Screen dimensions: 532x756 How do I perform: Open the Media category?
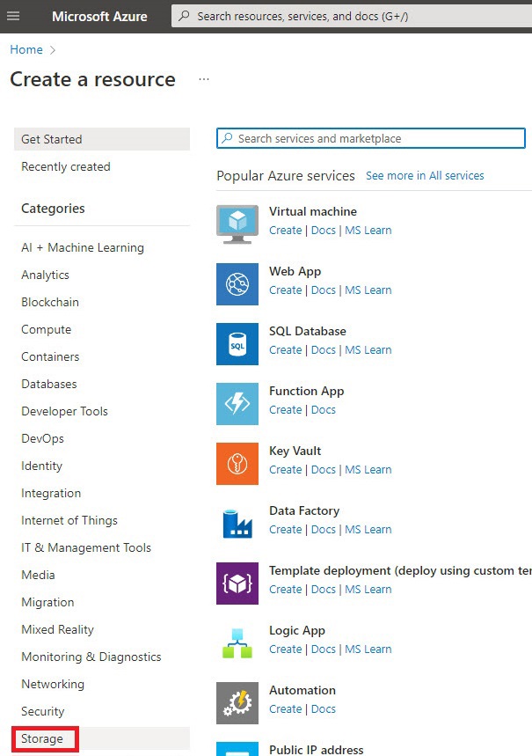pyautogui.click(x=38, y=575)
